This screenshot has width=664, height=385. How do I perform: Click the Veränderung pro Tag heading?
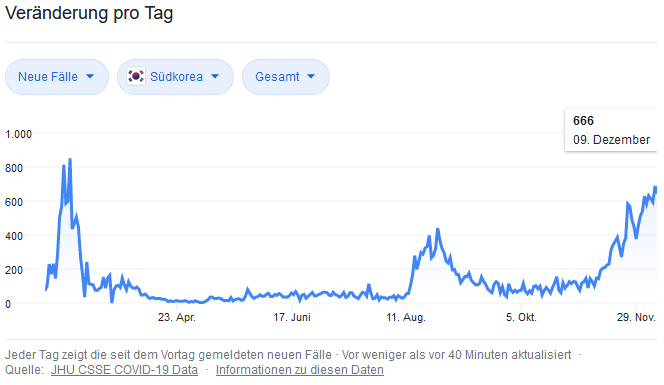[89, 13]
